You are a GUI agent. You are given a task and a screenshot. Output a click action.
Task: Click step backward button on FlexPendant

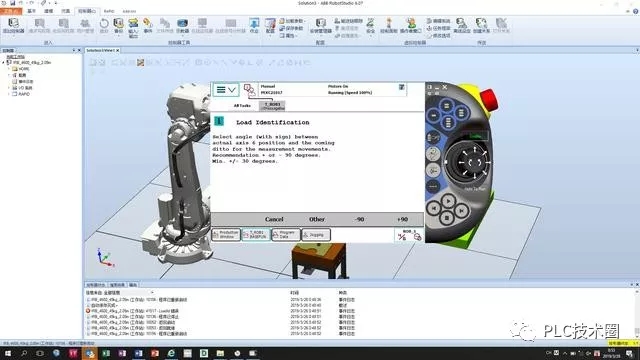pos(433,209)
